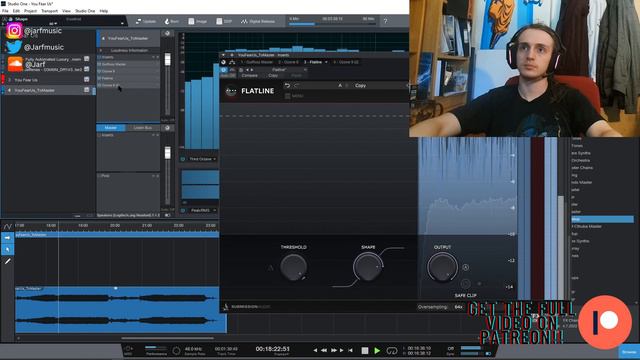Viewport: 640px width, 360px height.
Task: Click the triangle icon left of Threshold
Action: click(x=271, y=268)
